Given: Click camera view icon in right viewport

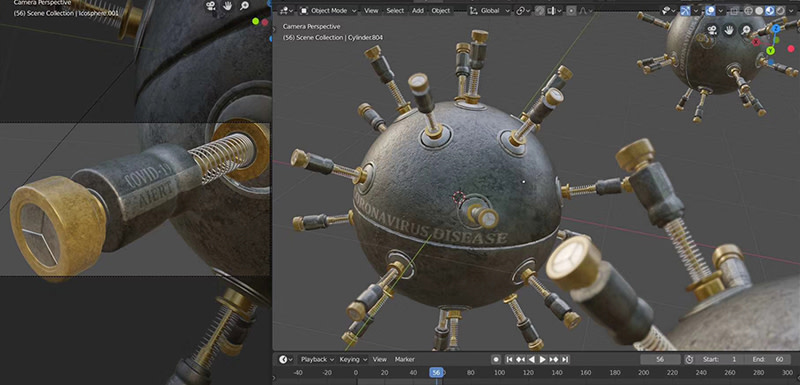Looking at the screenshot, I should coord(712,30).
